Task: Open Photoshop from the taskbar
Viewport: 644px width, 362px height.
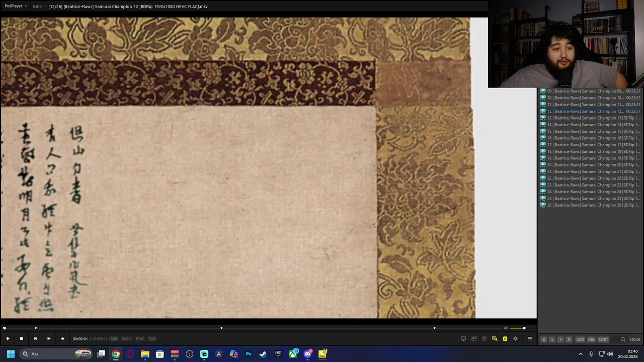Action: [248, 354]
